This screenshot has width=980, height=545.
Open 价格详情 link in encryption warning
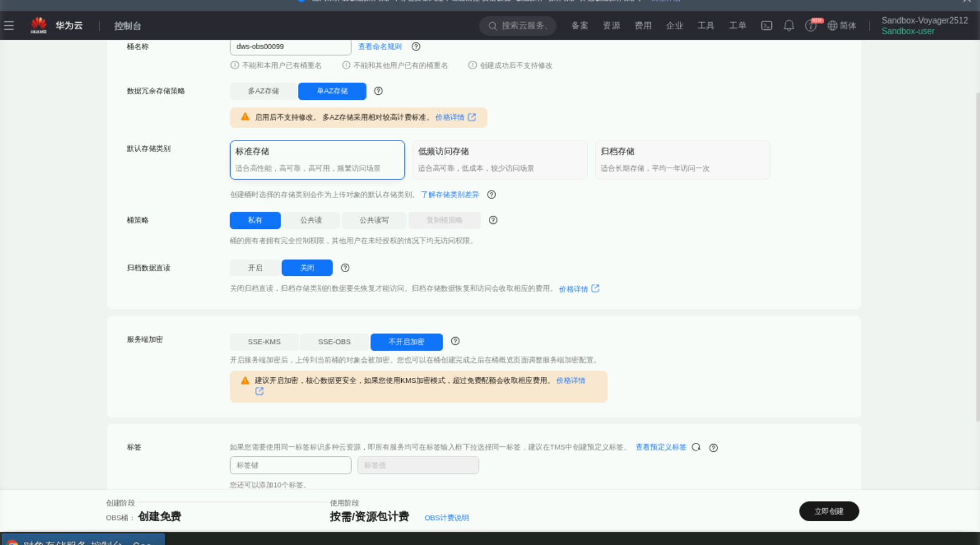571,381
